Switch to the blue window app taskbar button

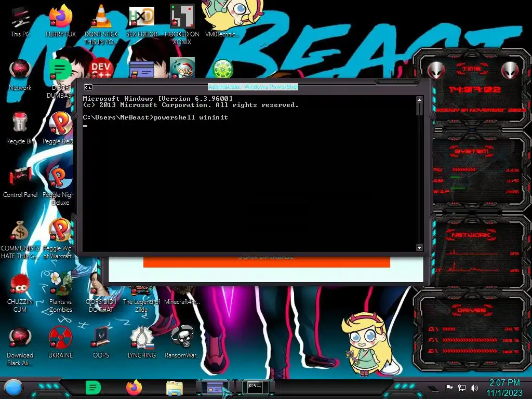[215, 387]
